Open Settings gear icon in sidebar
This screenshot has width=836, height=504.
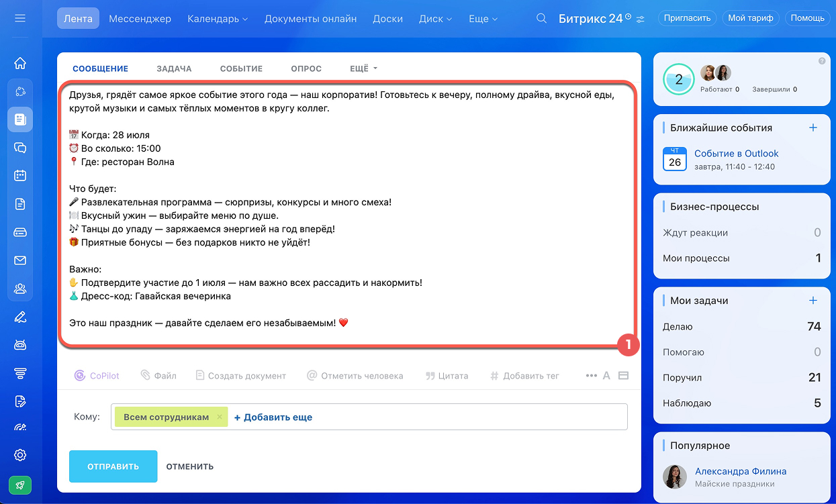click(20, 455)
